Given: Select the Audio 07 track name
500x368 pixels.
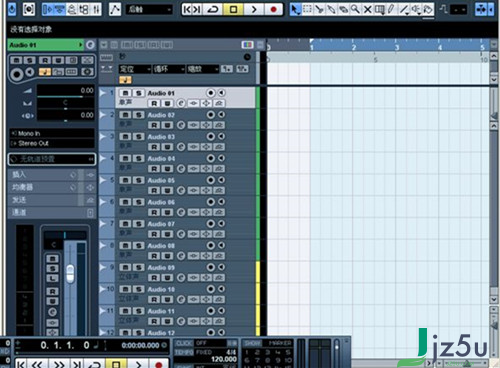Looking at the screenshot, I should [x=161, y=224].
